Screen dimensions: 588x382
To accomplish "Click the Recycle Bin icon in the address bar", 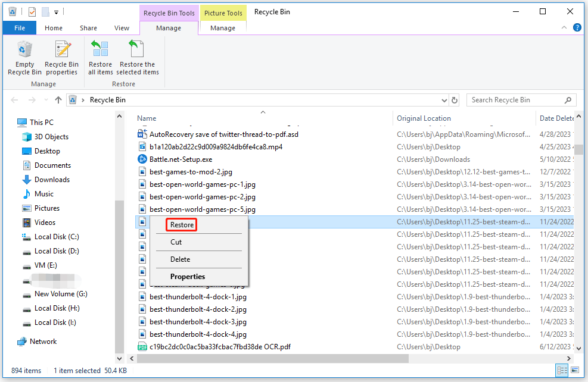I will [x=73, y=99].
